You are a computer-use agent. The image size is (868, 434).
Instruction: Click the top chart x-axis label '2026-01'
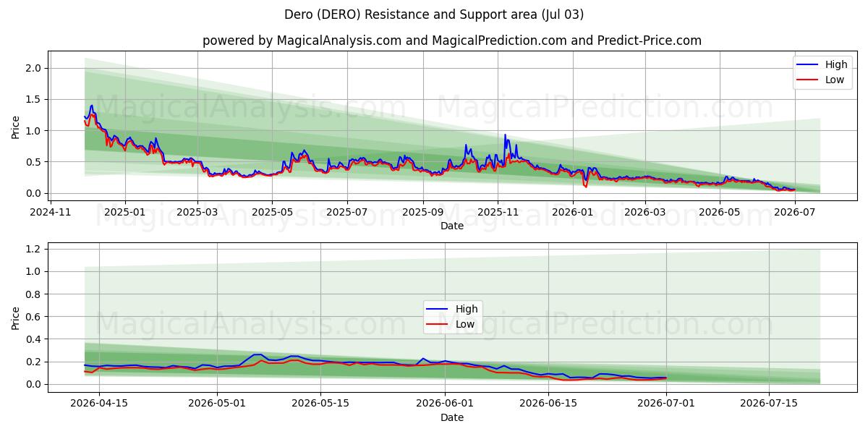(x=573, y=213)
